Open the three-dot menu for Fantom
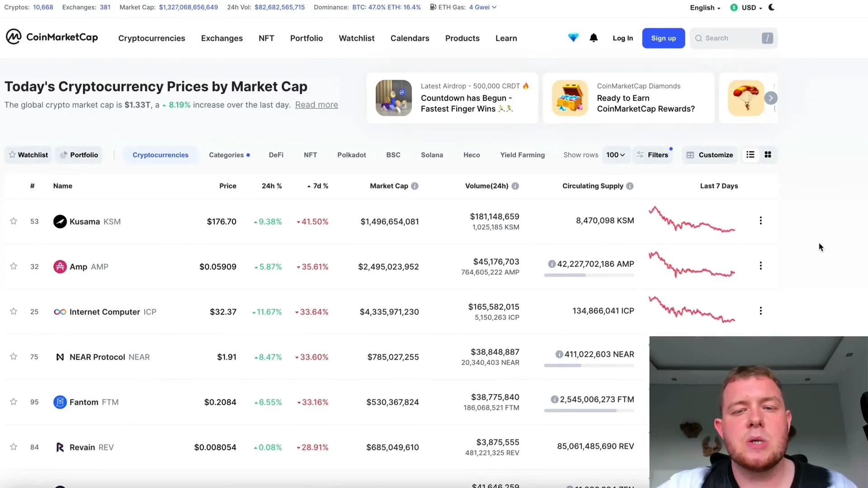868x488 pixels. click(x=761, y=402)
